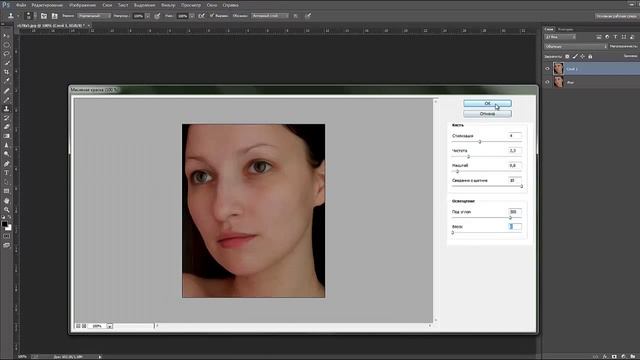Select the Eyedropper tool
The height and width of the screenshot is (360, 640).
7,81
